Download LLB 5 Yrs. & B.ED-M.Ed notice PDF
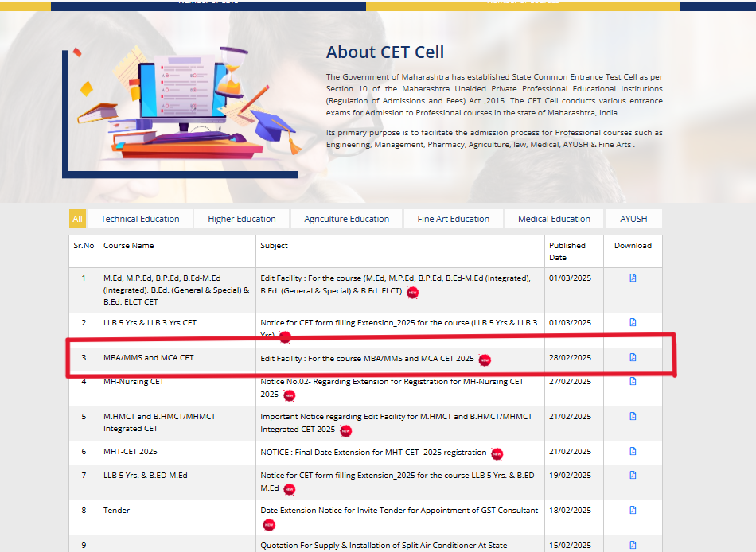The image size is (756, 552). 633,475
